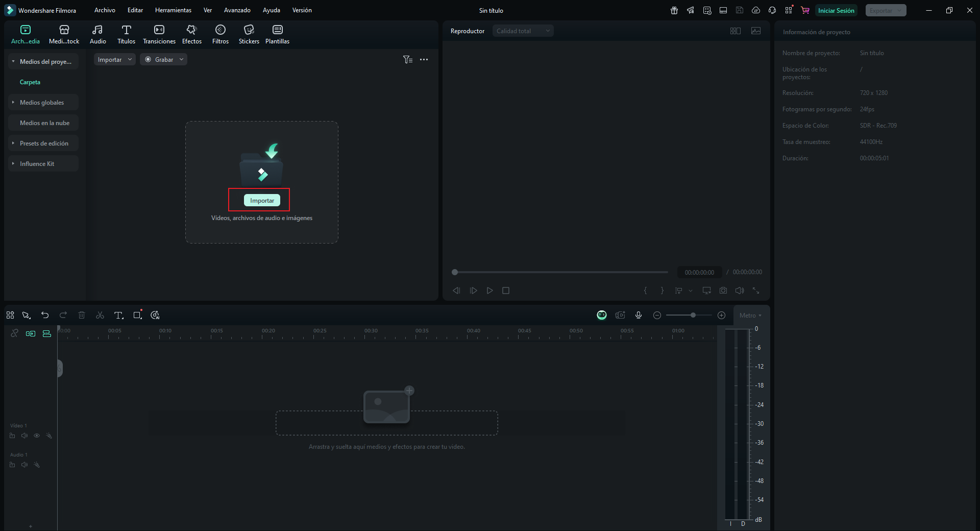The width and height of the screenshot is (980, 531).
Task: Take a snapshot with the camera icon
Action: [x=723, y=290]
